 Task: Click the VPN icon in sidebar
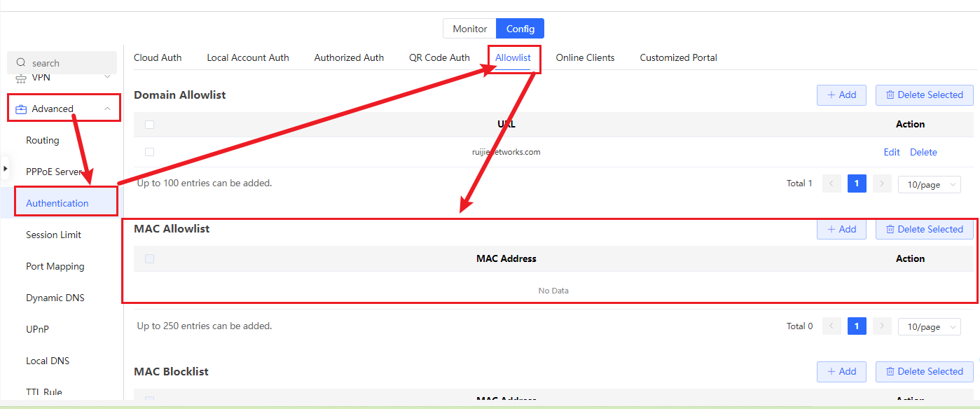21,78
